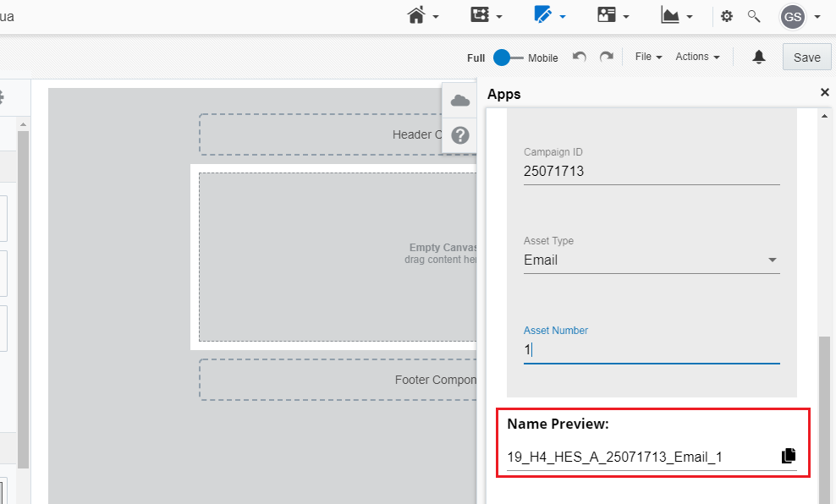This screenshot has width=836, height=504.
Task: Select the name preview text 19_H4_HES_A_25071713_Email_1
Action: pos(614,457)
